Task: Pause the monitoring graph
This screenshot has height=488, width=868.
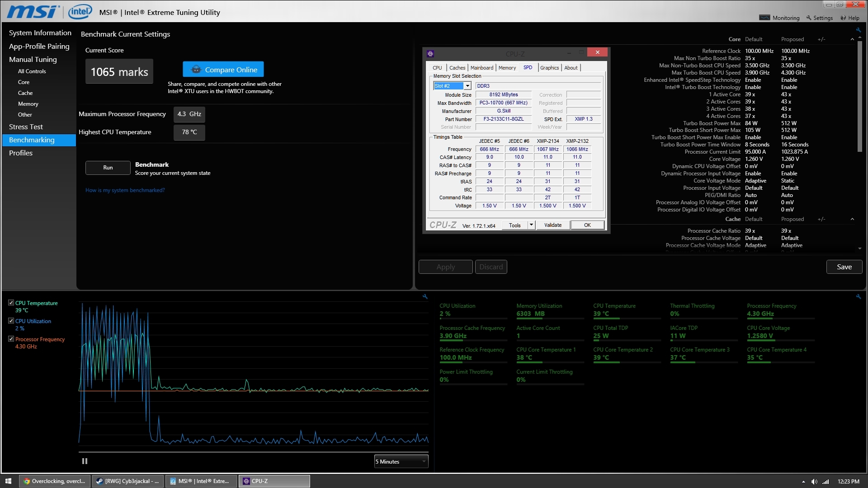Action: pos(85,461)
